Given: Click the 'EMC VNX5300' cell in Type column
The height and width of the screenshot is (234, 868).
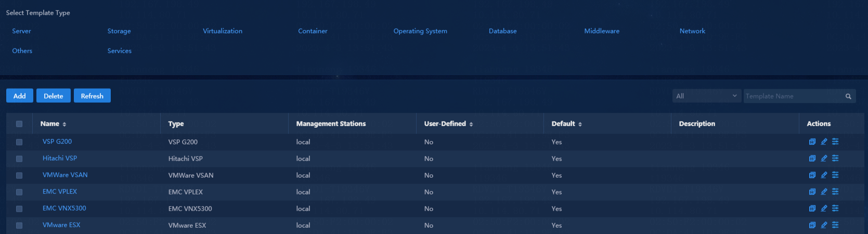Looking at the screenshot, I should (190, 209).
